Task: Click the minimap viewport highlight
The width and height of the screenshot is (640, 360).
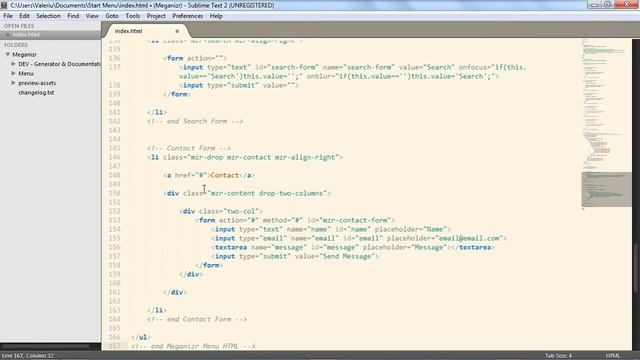Action: click(x=606, y=189)
